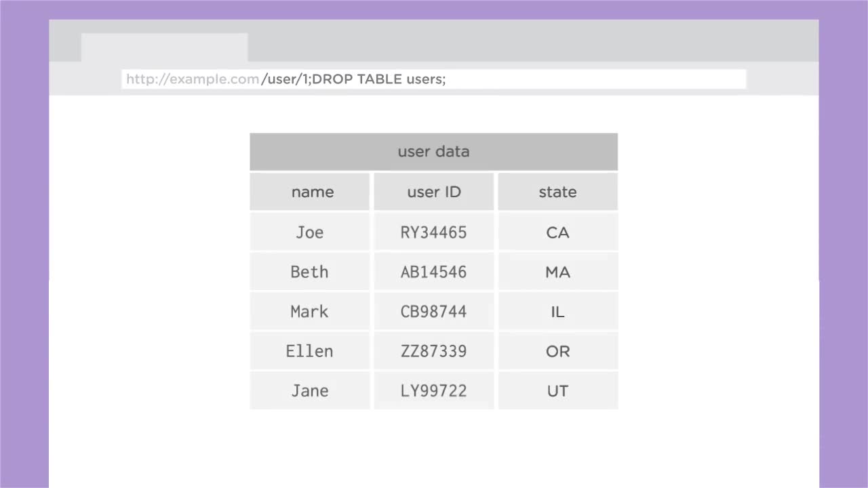Image resolution: width=868 pixels, height=488 pixels.
Task: Select the row for Joe
Action: coord(310,232)
